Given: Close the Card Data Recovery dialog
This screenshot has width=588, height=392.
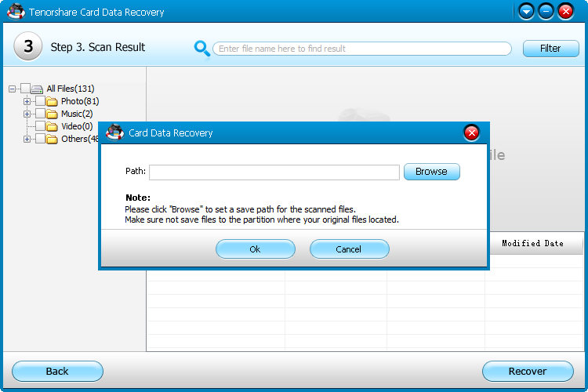Looking at the screenshot, I should (x=471, y=132).
